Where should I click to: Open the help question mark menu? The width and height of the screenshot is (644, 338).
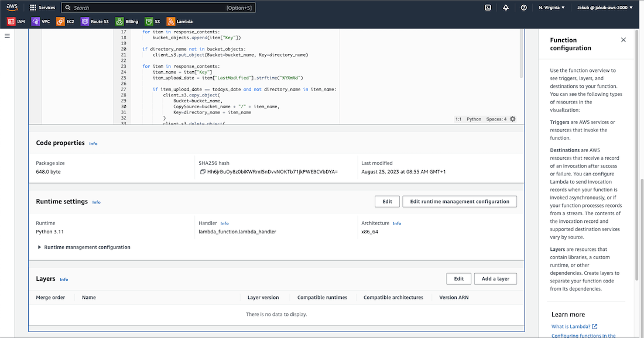(523, 8)
